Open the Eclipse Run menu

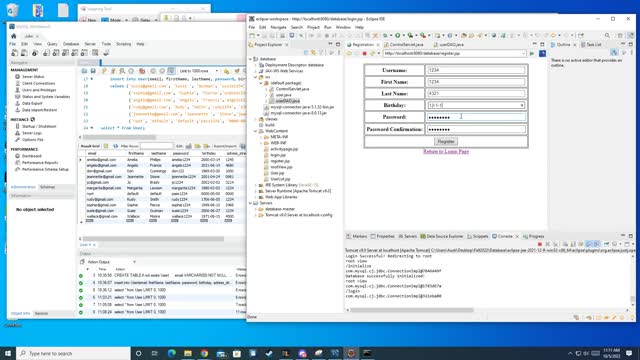[x=328, y=27]
